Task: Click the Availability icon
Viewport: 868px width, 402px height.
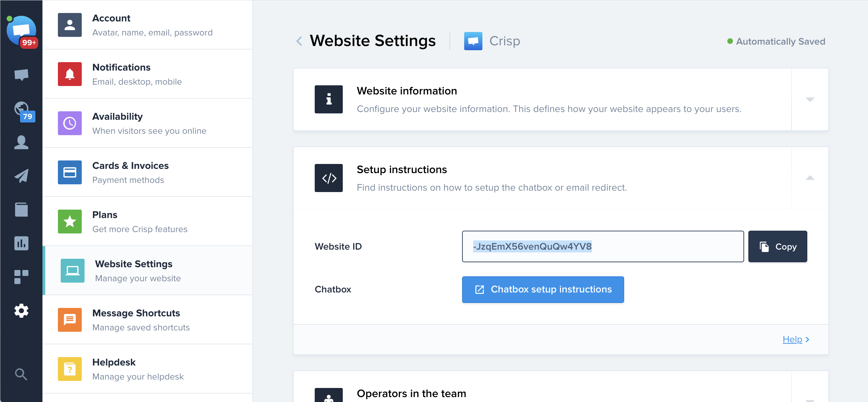Action: (70, 123)
